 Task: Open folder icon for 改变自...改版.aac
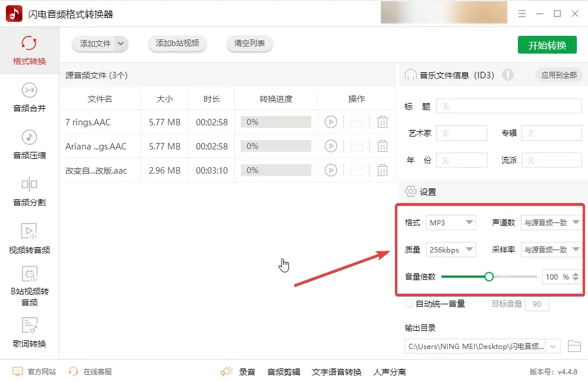tap(356, 171)
